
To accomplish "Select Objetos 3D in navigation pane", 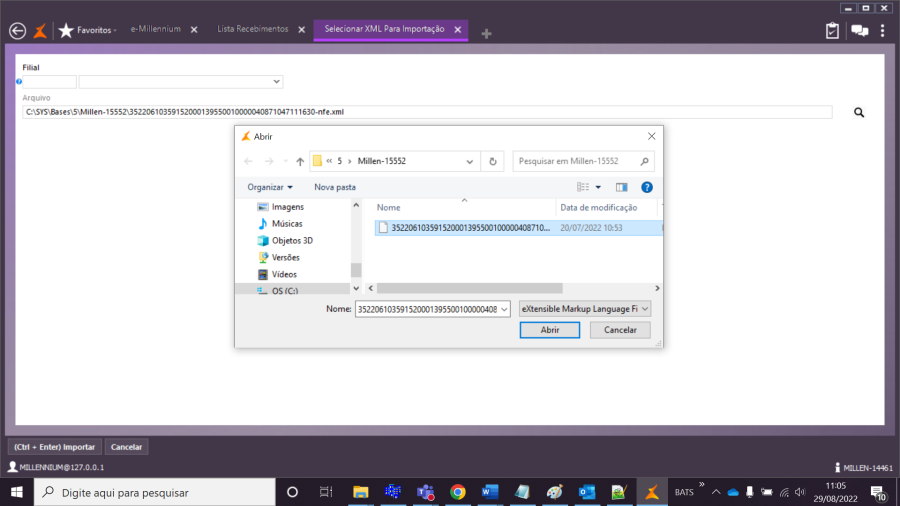I will pyautogui.click(x=292, y=240).
